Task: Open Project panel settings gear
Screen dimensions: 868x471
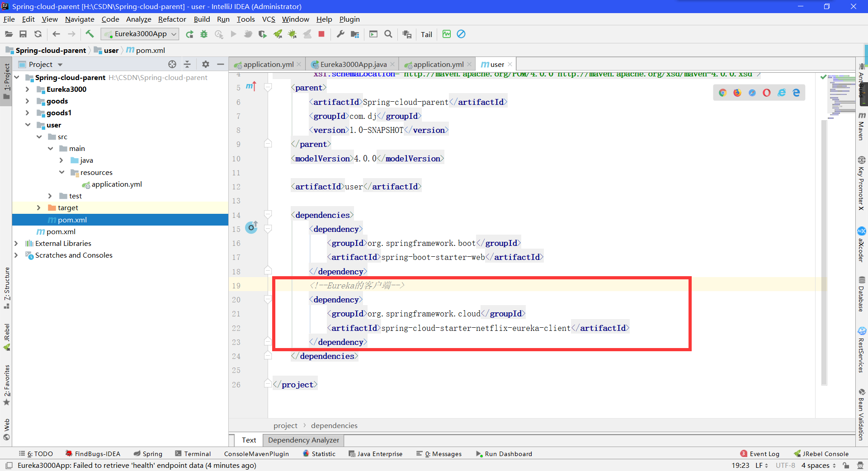Action: (206, 64)
